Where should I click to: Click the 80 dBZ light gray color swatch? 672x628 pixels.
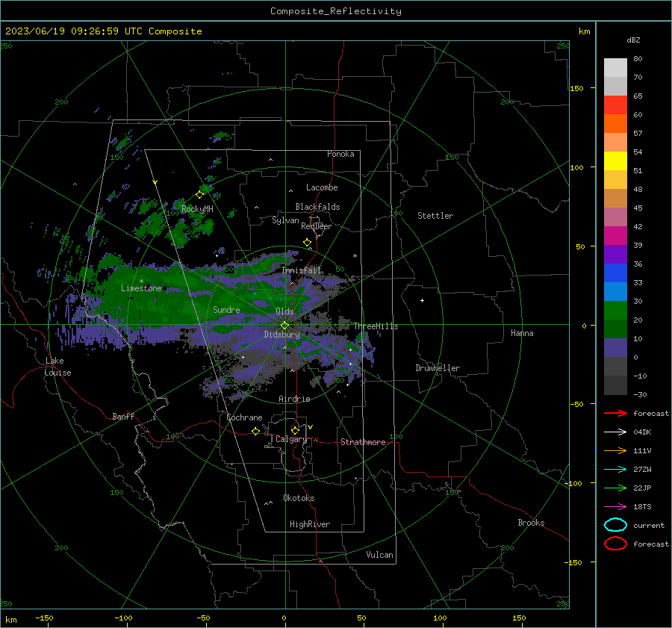pos(615,67)
